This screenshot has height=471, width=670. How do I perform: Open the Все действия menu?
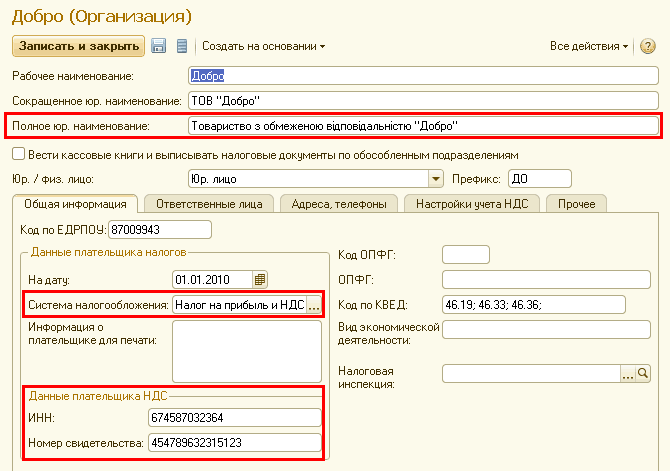click(x=589, y=46)
